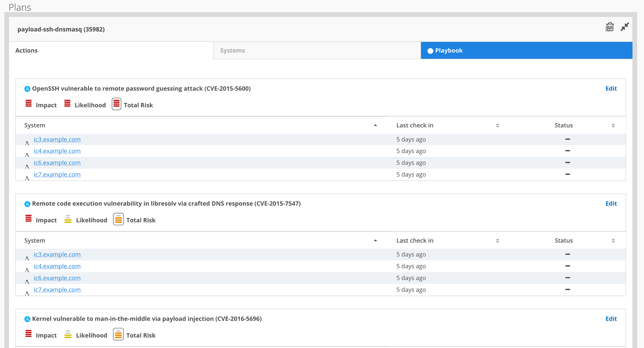Viewport: 644px width, 348px height.
Task: Click the Plans page heading
Action: (x=20, y=7)
